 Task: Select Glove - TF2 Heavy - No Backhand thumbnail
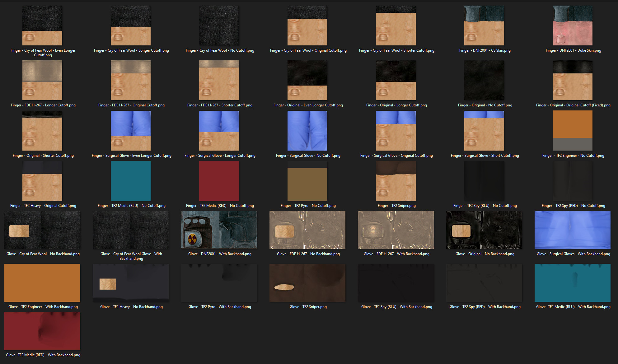[131, 283]
